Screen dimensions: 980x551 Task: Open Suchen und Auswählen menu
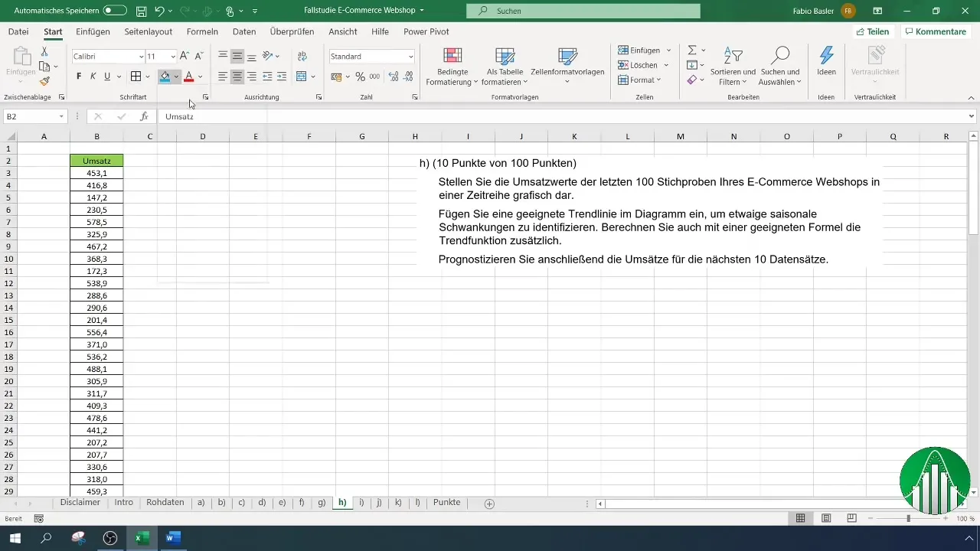[x=780, y=66]
